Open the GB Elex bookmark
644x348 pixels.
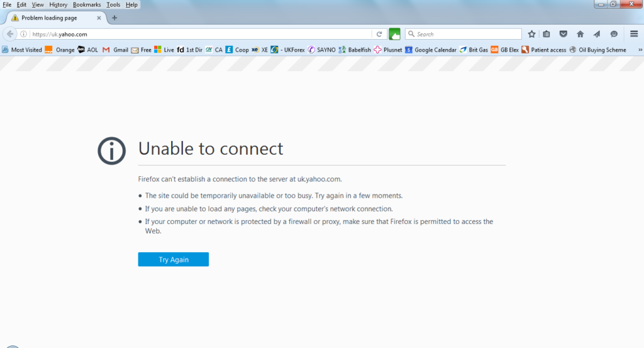pos(505,50)
